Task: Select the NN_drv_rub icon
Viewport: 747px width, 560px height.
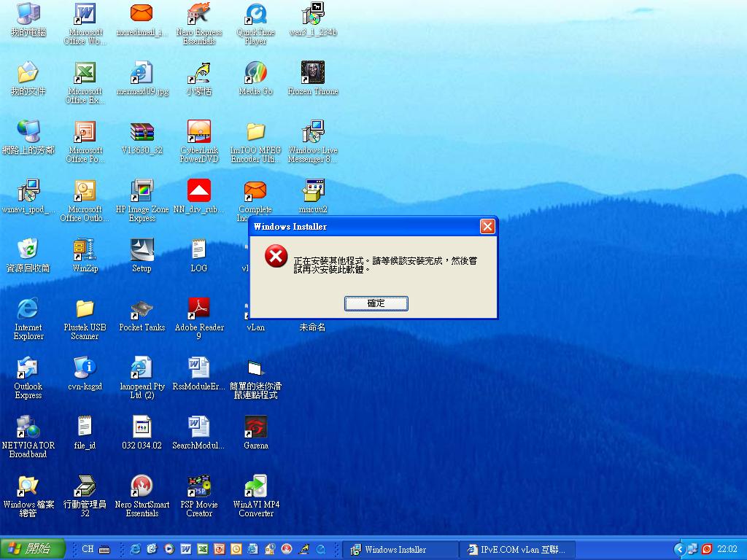Action: coord(199,198)
